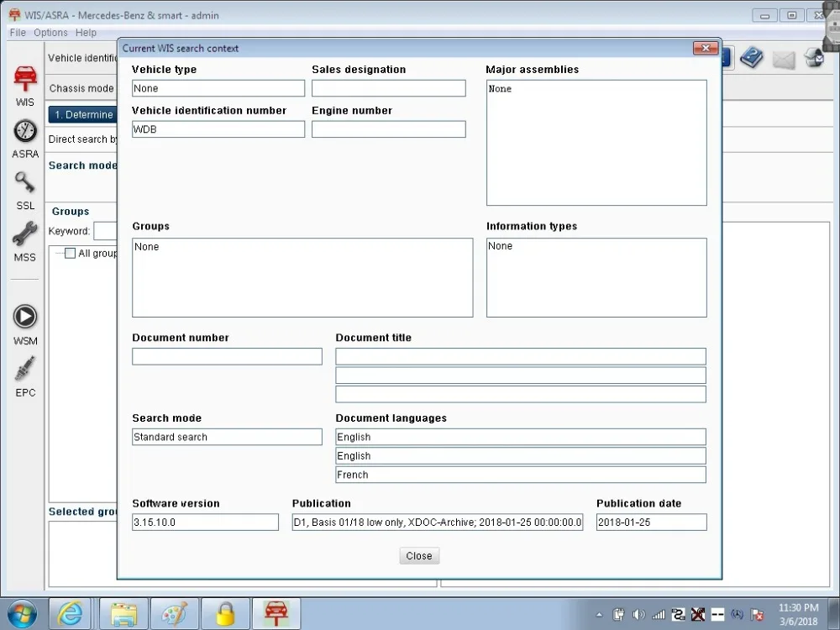Open Action Center flag tray icon
Viewport: 840px width, 630px height.
tap(758, 615)
